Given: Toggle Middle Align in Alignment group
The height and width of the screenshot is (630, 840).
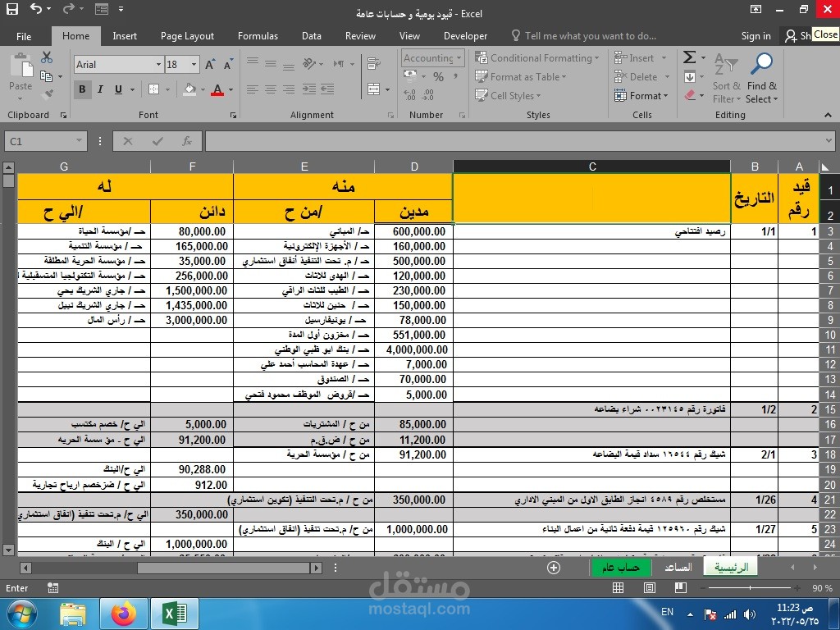Looking at the screenshot, I should (271, 64).
